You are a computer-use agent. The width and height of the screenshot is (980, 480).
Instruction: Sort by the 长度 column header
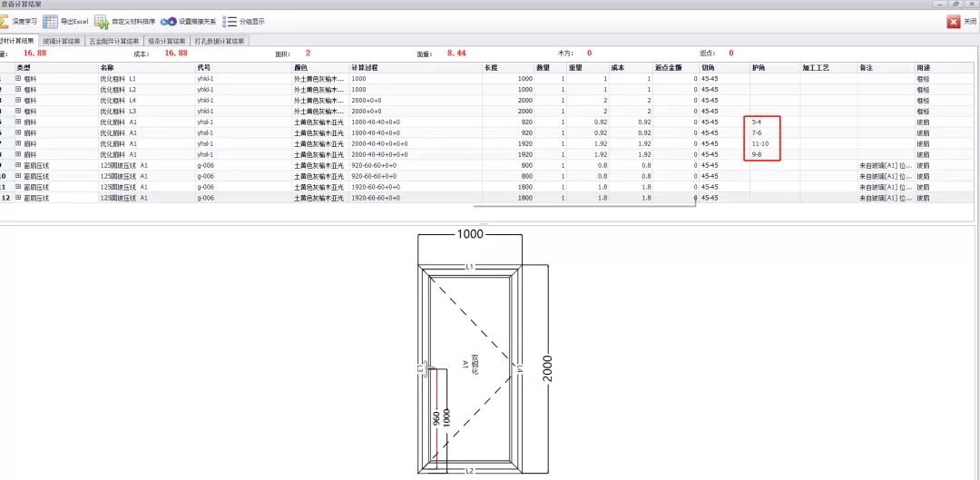(x=492, y=67)
